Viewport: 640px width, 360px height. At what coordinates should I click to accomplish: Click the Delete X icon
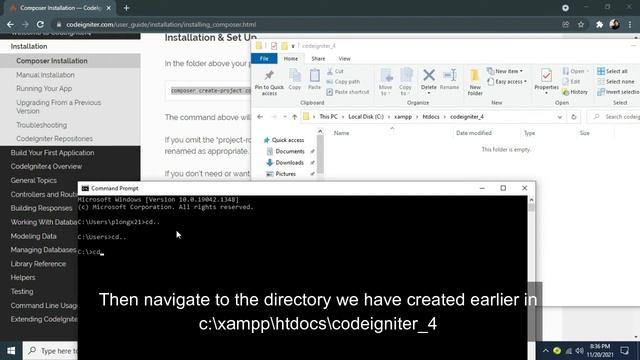[x=429, y=75]
